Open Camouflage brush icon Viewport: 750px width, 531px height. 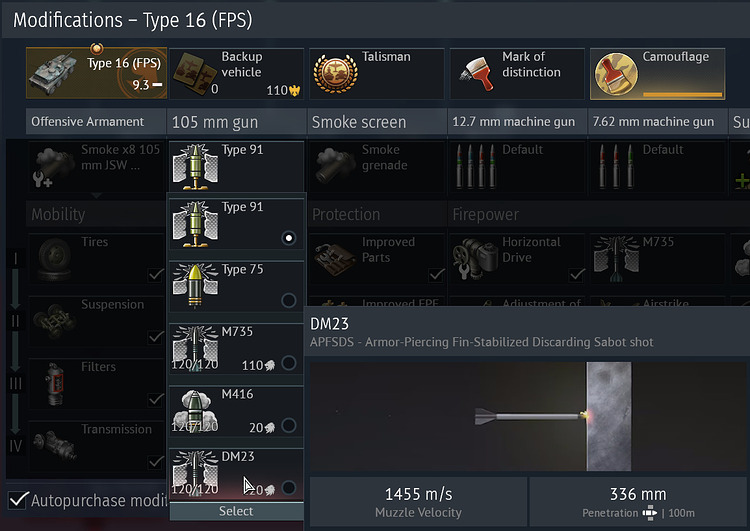point(616,74)
